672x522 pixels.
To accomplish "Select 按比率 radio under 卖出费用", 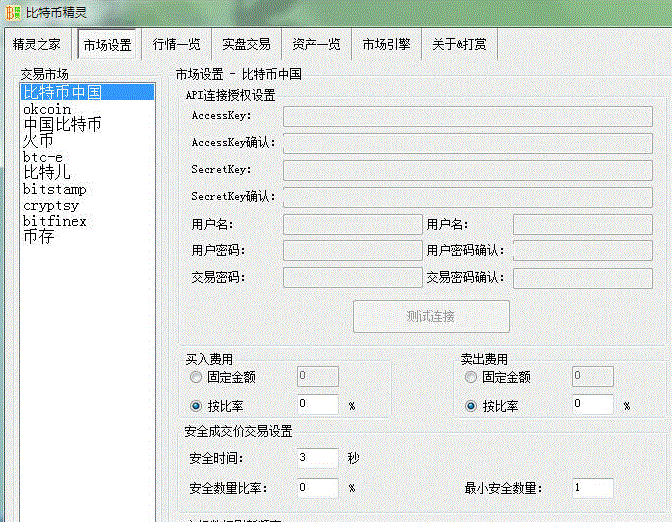I will tap(471, 406).
